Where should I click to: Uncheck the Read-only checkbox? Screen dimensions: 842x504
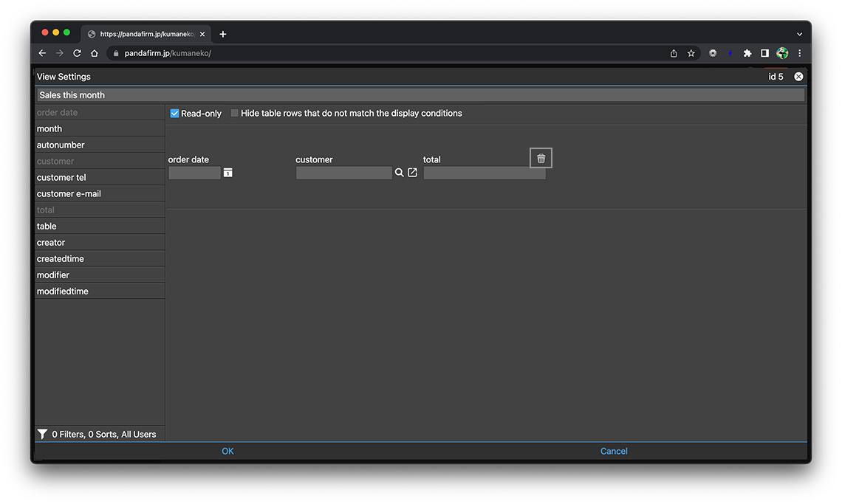(x=175, y=114)
